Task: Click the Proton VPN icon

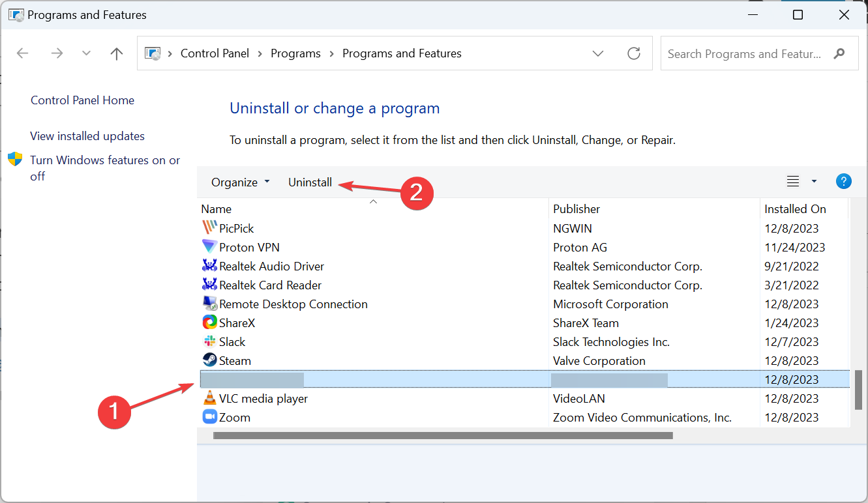Action: click(x=209, y=247)
